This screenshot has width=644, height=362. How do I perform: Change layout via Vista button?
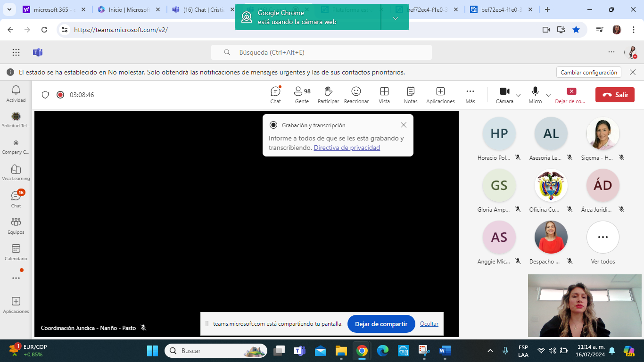point(384,95)
